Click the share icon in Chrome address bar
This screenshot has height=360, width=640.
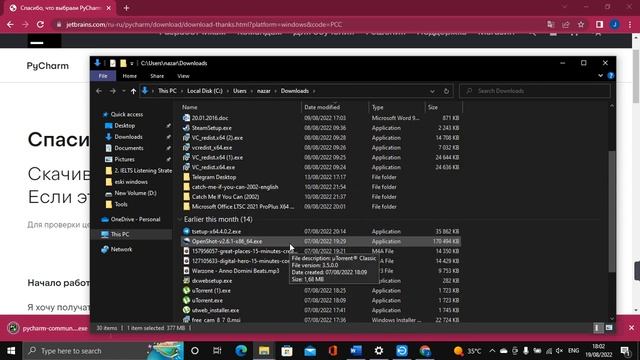click(566, 24)
